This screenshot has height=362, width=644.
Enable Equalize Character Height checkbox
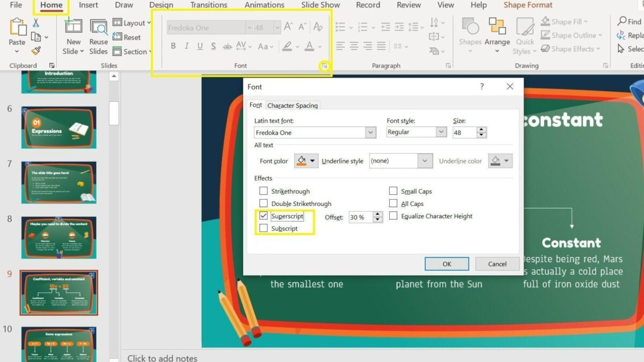coord(393,216)
